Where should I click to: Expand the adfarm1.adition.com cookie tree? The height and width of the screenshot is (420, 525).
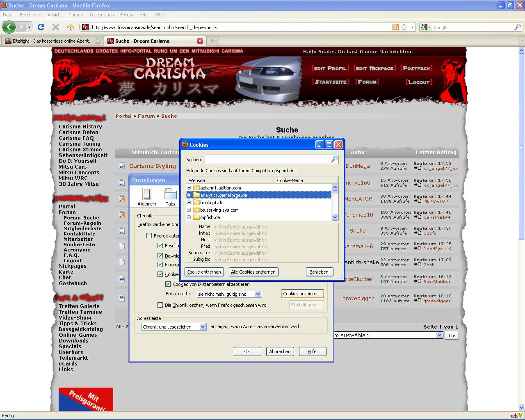(189, 188)
